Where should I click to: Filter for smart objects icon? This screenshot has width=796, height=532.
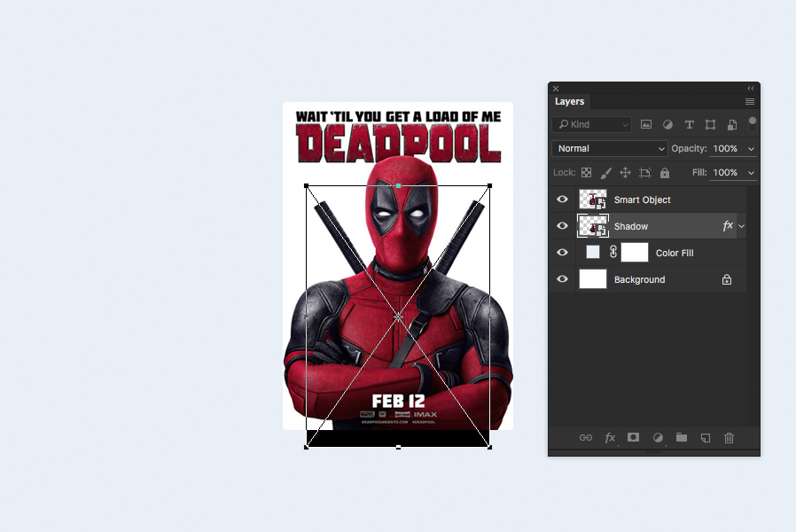(x=732, y=124)
